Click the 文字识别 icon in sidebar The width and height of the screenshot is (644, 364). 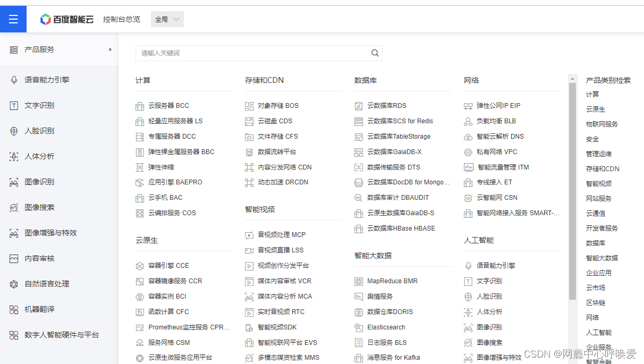click(14, 105)
